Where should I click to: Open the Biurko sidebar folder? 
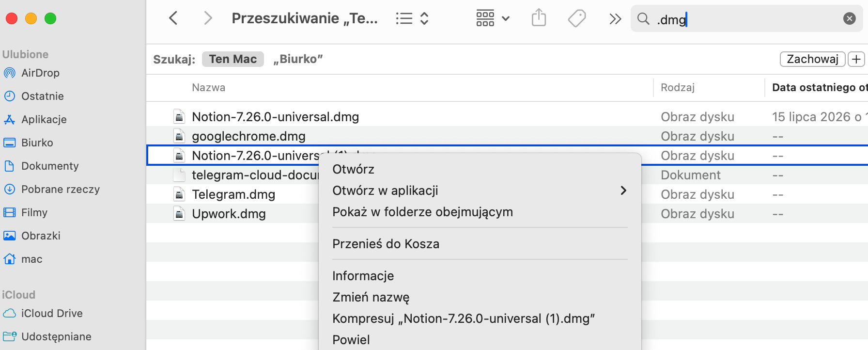pyautogui.click(x=37, y=143)
